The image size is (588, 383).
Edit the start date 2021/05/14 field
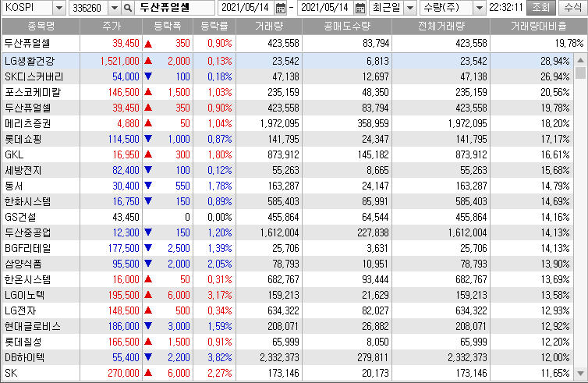pos(246,8)
